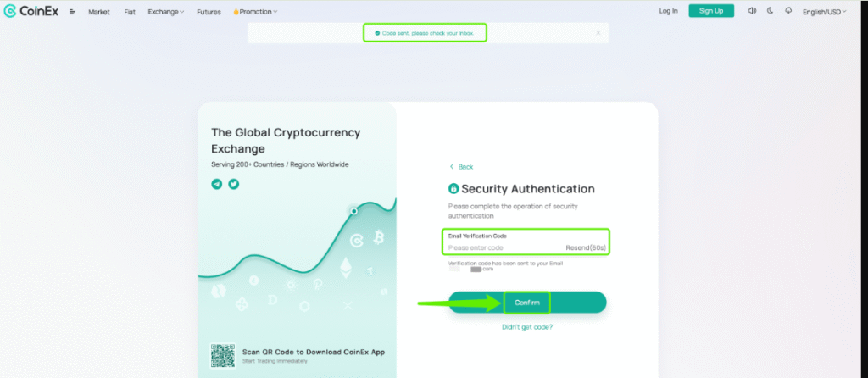
Task: Open the English/USD language dropdown
Action: click(x=824, y=12)
